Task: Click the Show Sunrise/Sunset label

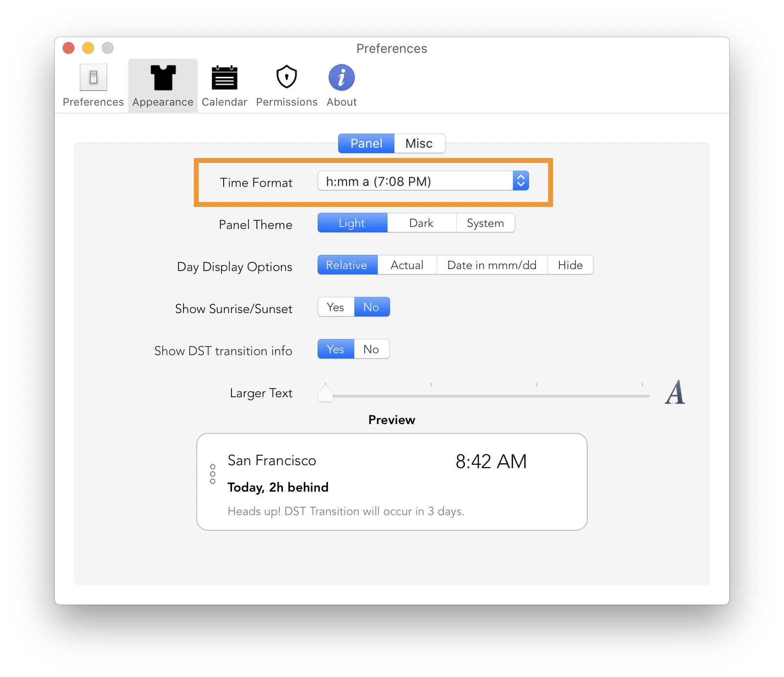Action: [x=233, y=309]
